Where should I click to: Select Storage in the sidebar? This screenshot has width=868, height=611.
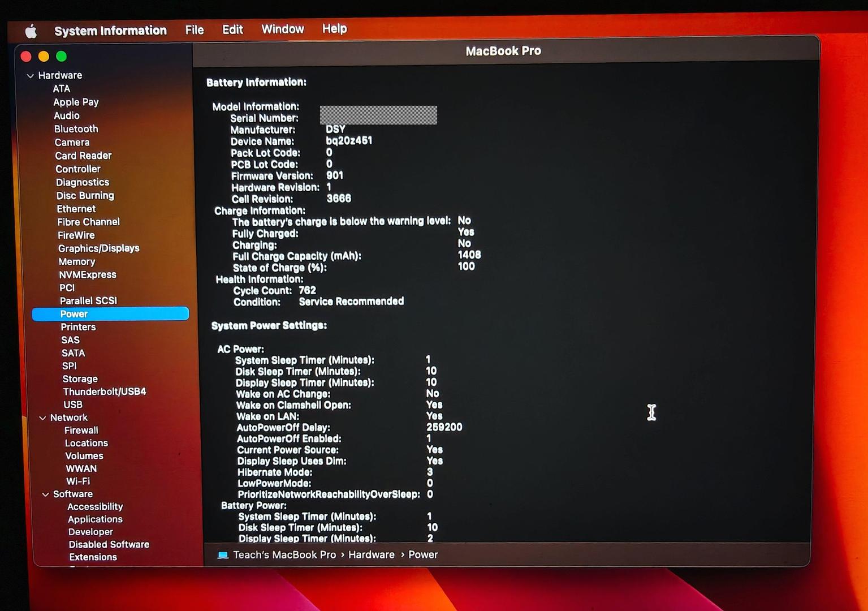pos(80,379)
